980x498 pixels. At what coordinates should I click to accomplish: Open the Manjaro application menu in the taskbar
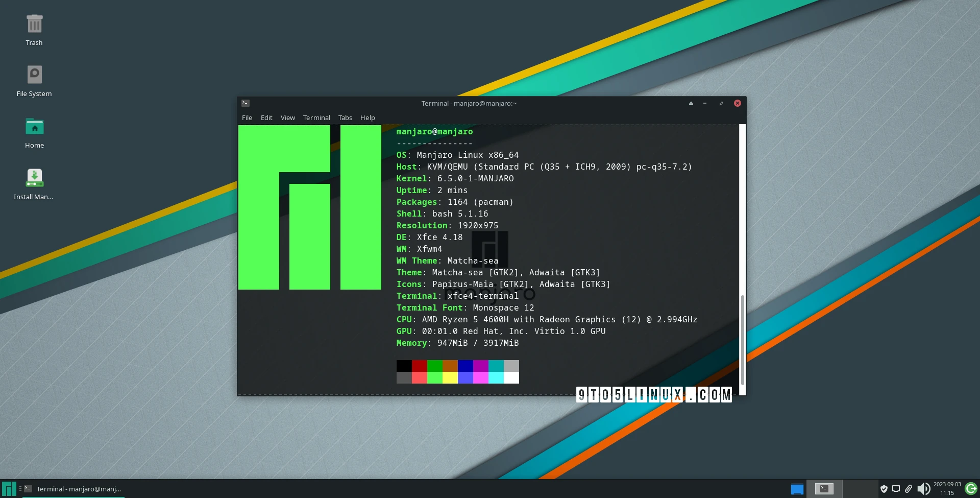[x=8, y=488]
